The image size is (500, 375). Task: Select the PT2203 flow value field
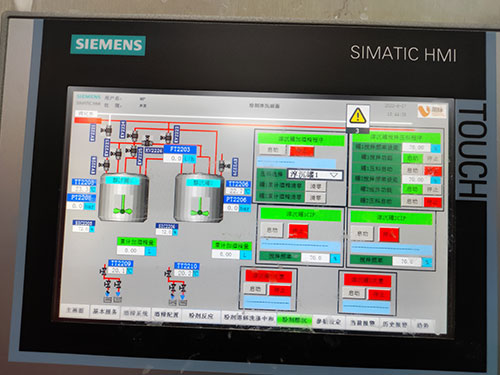pos(173,159)
